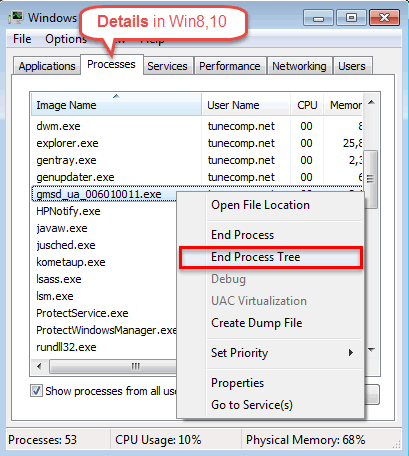The width and height of the screenshot is (409, 456).
Task: Click the vertical scrollbar up arrow
Action: [x=371, y=102]
